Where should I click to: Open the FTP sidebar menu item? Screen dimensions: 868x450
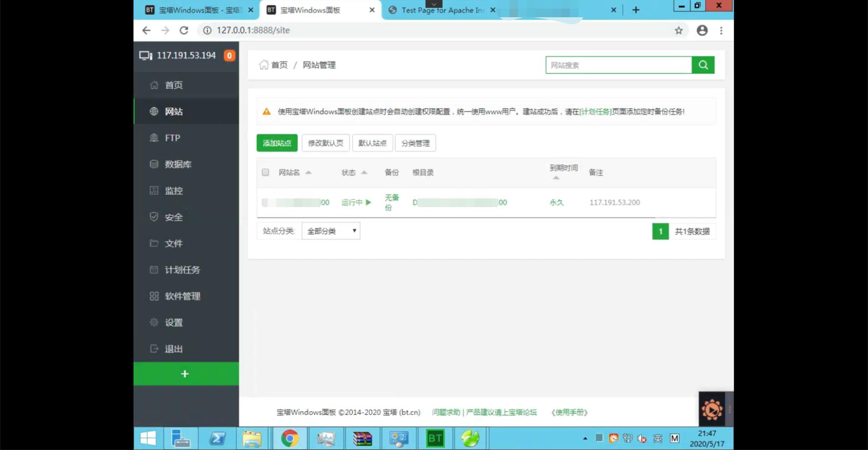(186, 138)
